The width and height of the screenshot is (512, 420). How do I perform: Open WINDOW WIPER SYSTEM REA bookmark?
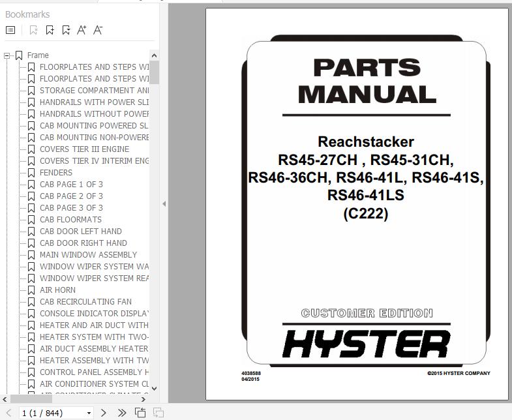click(x=94, y=278)
